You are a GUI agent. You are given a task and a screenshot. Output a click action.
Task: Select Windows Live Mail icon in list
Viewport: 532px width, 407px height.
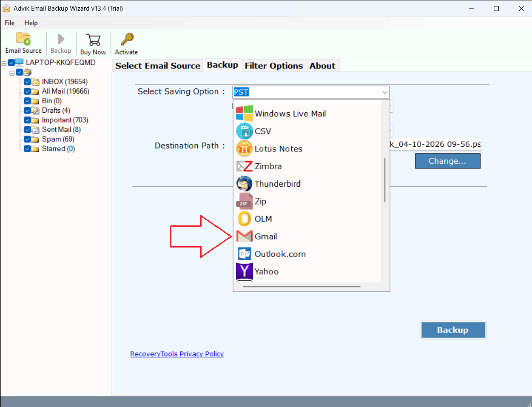pos(245,114)
